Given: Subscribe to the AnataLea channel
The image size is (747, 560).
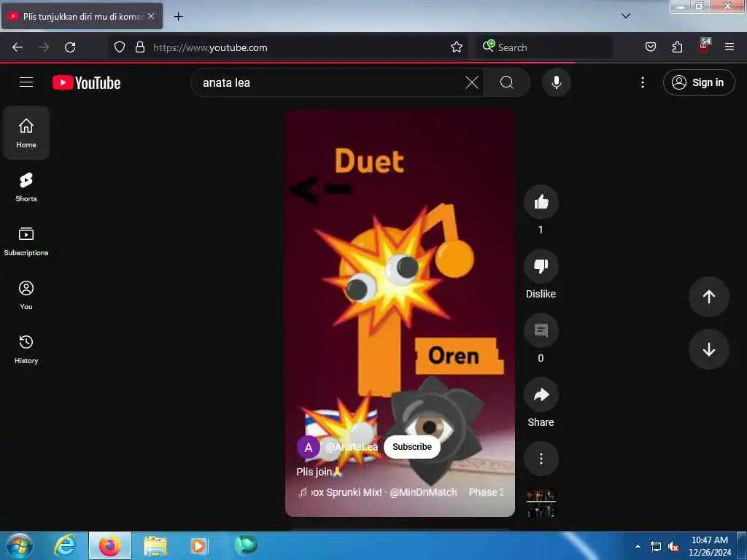Looking at the screenshot, I should pyautogui.click(x=411, y=447).
